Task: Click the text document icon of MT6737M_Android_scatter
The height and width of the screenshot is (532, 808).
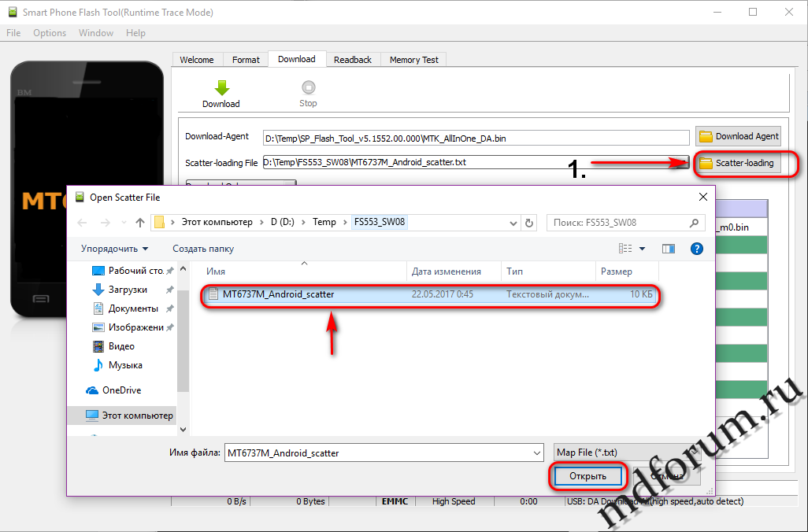Action: coord(213,294)
